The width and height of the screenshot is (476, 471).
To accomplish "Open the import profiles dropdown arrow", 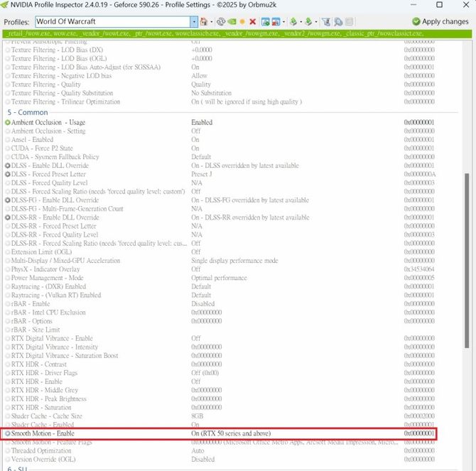I will click(x=316, y=21).
